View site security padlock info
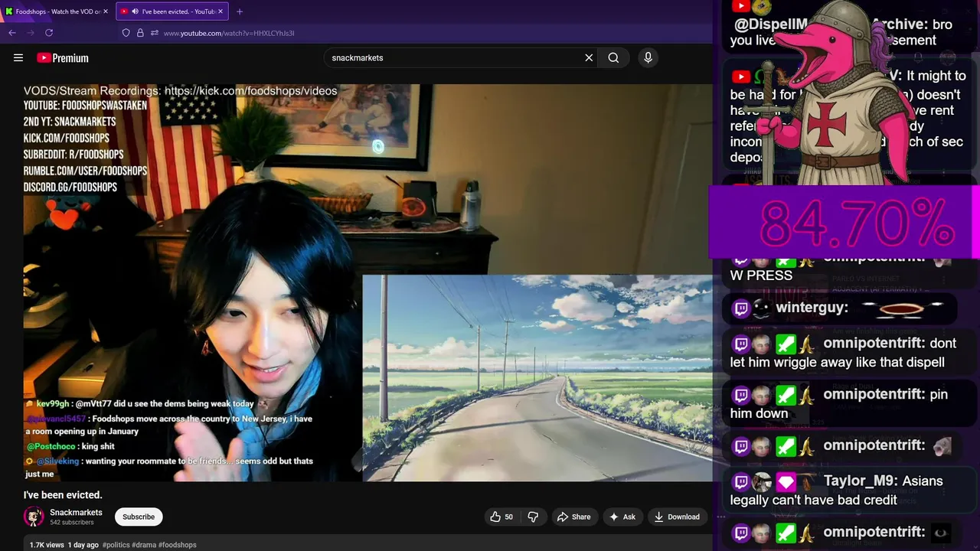 pos(140,33)
